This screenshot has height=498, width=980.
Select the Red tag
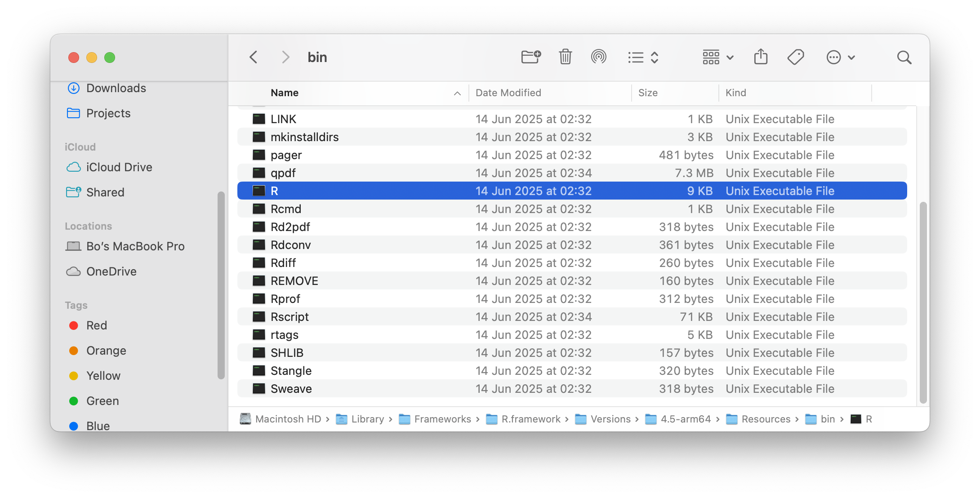click(96, 325)
